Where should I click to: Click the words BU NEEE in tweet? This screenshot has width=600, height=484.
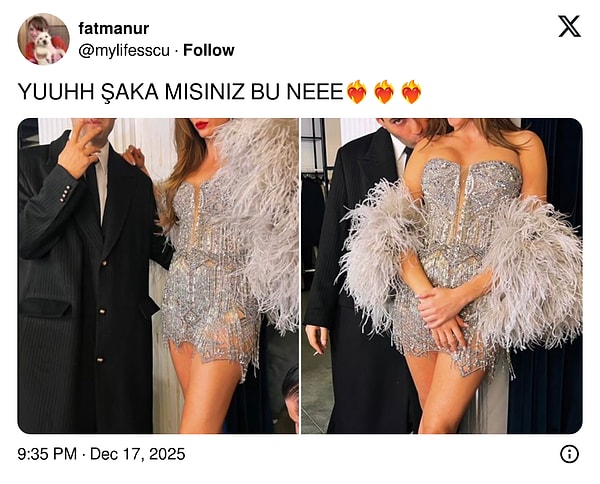297,92
